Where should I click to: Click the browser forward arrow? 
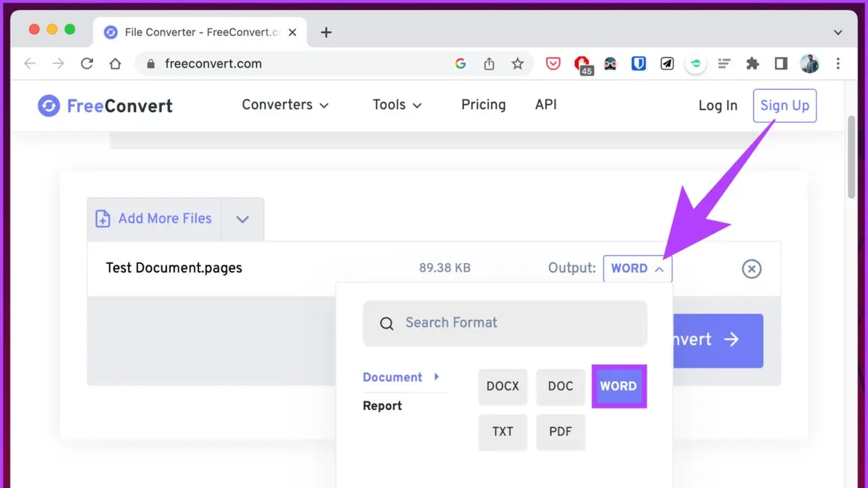pyautogui.click(x=59, y=64)
